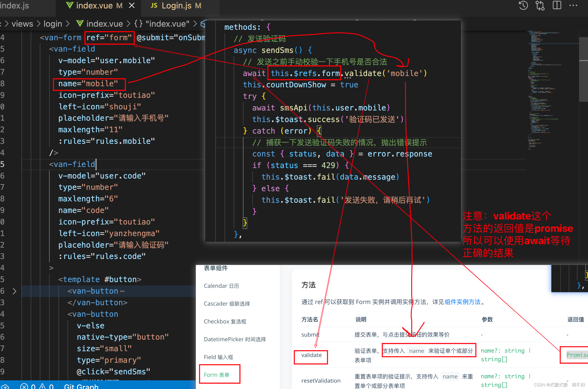Open the login folder breadcrumb dropdown

[x=53, y=24]
